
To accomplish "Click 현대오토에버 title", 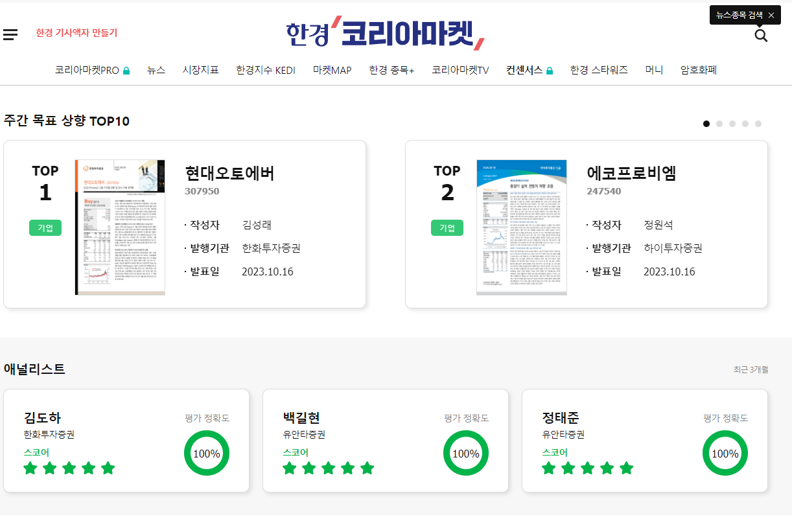I will click(x=229, y=174).
